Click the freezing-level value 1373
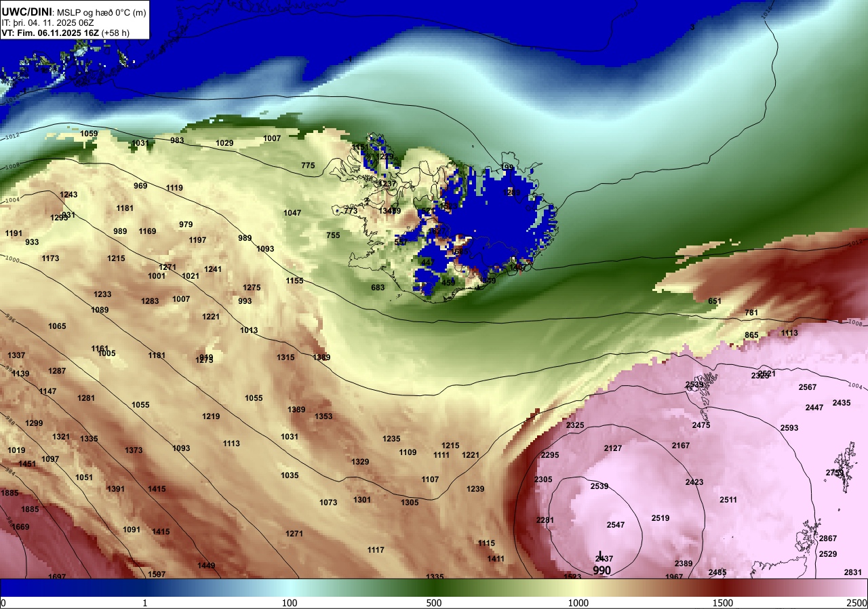 pos(134,450)
